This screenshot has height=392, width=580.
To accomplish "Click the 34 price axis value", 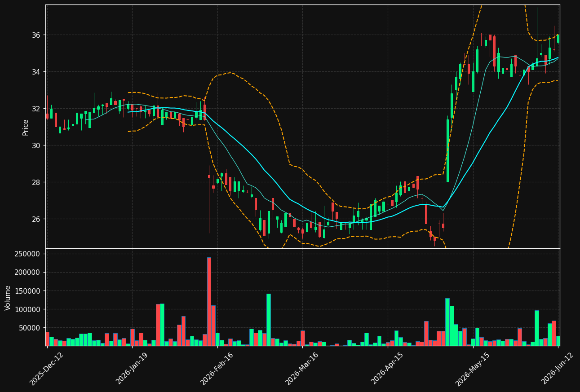I will [x=35, y=72].
